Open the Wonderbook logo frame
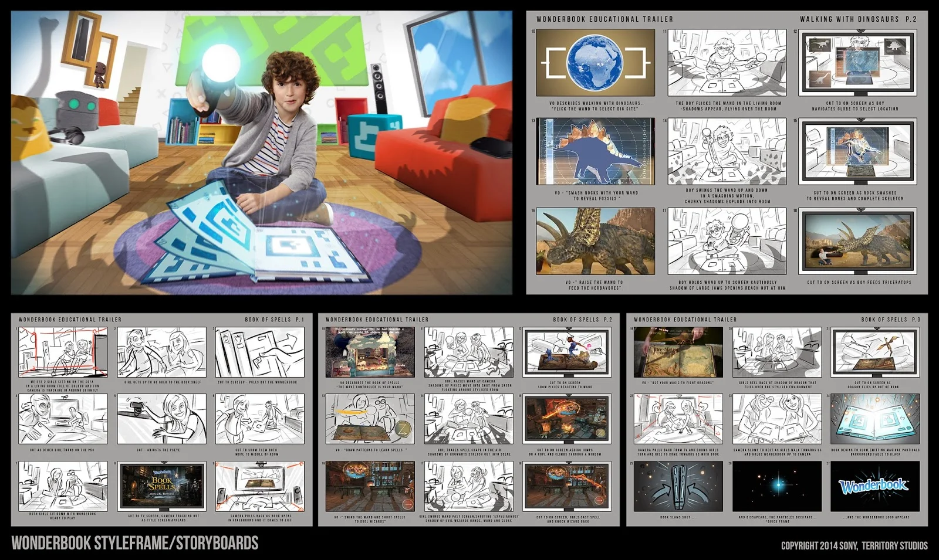This screenshot has width=939, height=560. coord(875,486)
